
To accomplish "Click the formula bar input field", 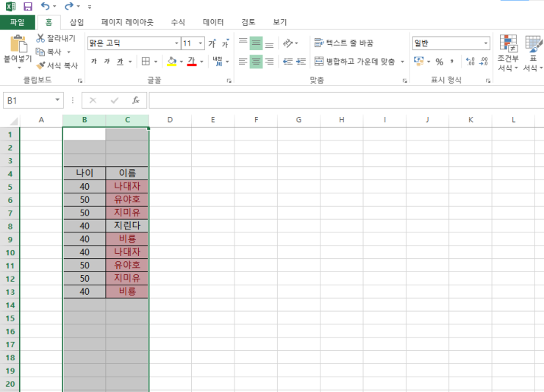I will click(346, 100).
